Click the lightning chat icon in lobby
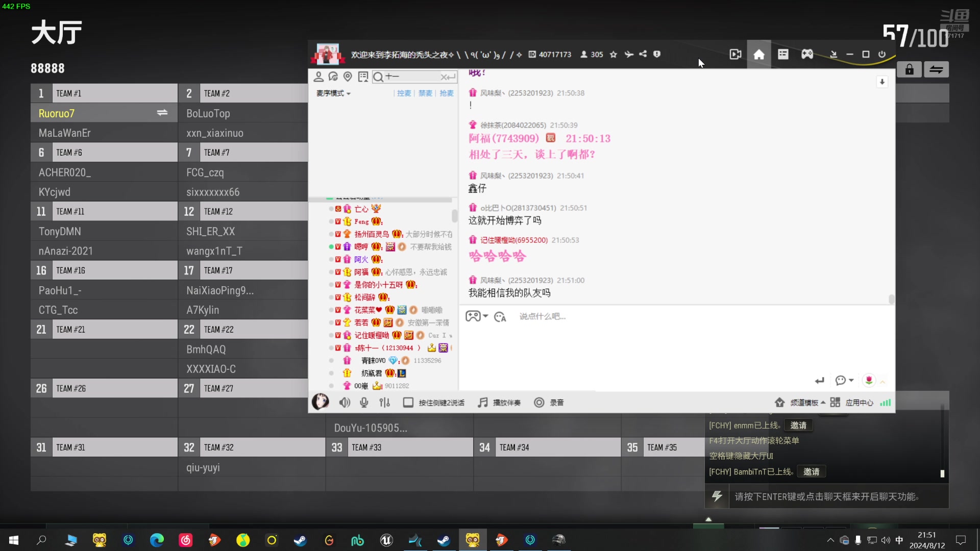The image size is (980, 551). click(717, 496)
